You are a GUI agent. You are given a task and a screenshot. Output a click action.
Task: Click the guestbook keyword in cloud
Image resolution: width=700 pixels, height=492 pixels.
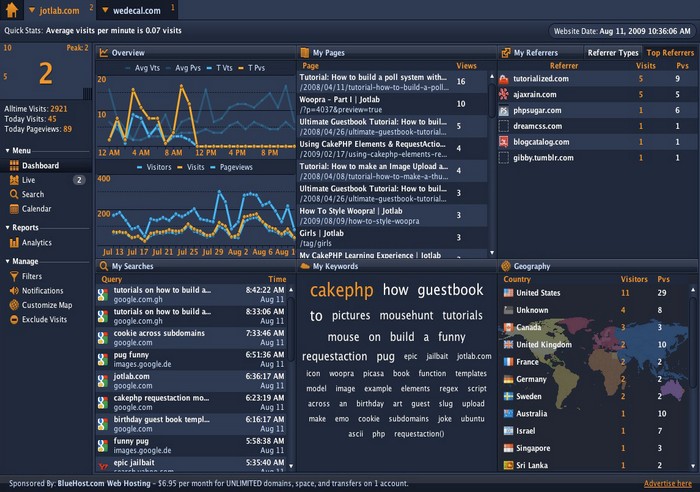pos(450,290)
